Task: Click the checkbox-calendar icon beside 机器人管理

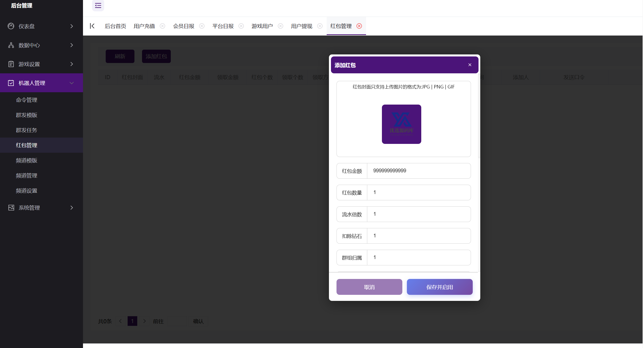Action: tap(11, 83)
